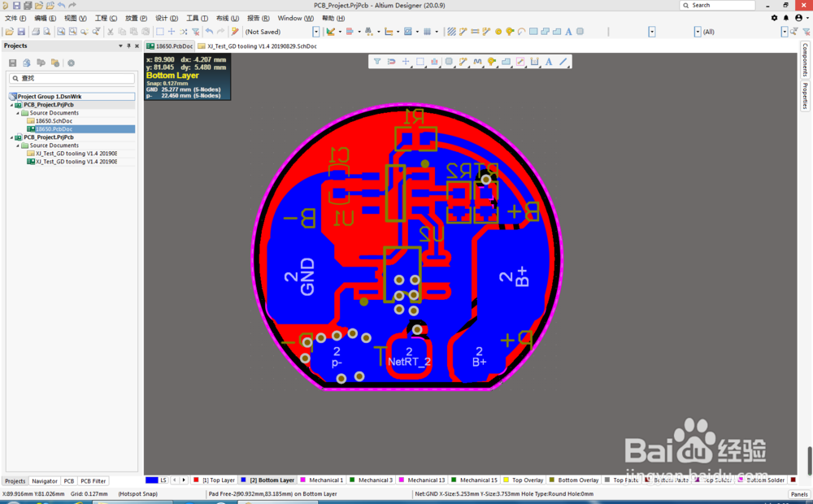813x504 pixels.
Task: Select the Bottom Overlay layer tab
Action: tap(573, 480)
